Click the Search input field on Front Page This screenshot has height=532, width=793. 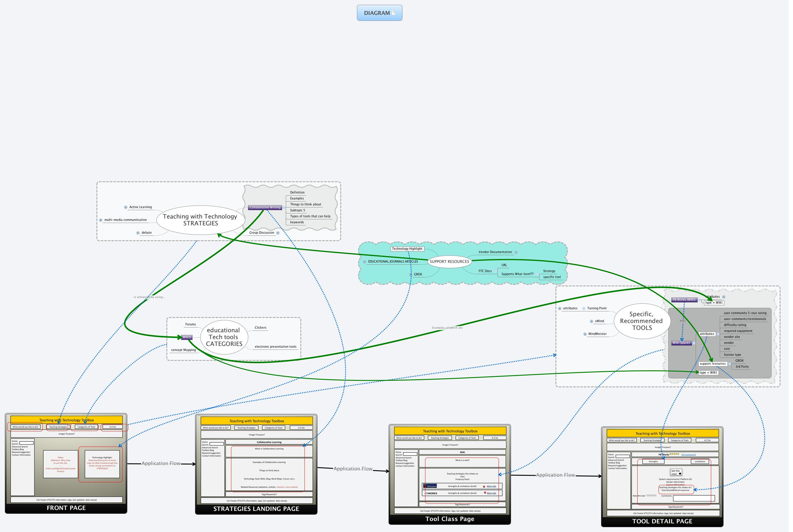click(x=27, y=443)
